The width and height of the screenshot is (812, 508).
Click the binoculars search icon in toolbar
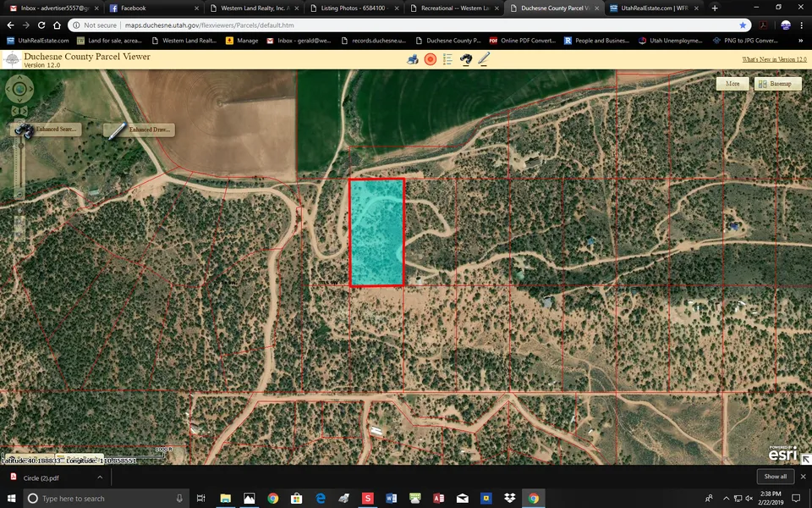466,59
